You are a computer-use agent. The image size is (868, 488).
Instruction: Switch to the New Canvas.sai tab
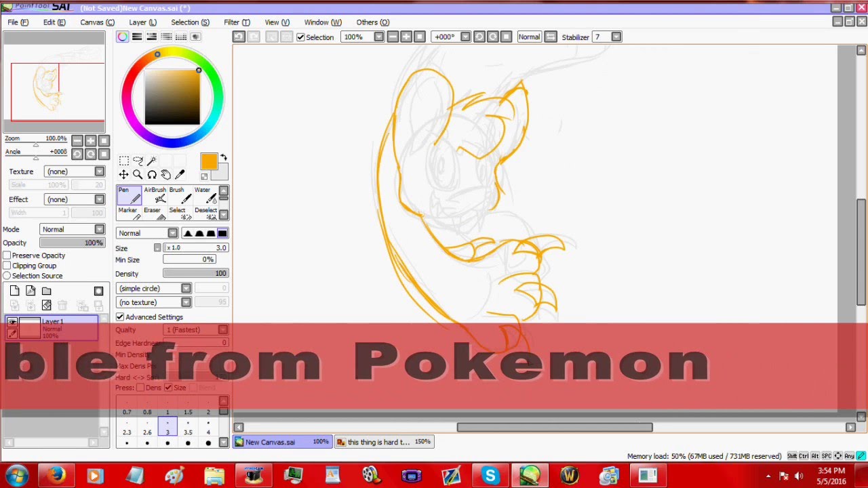pos(283,442)
